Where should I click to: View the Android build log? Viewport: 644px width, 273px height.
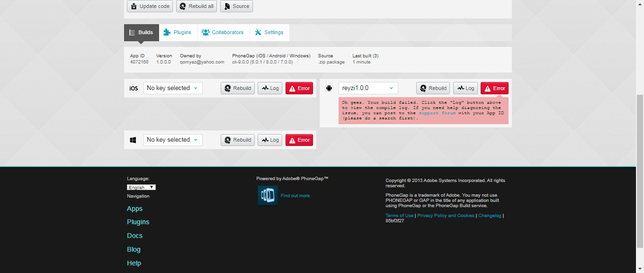(465, 88)
